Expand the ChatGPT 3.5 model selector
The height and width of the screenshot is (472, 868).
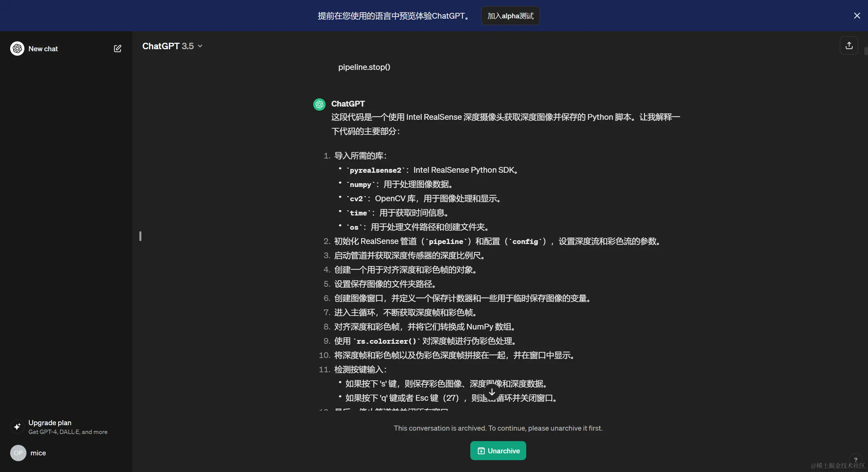(x=168, y=46)
